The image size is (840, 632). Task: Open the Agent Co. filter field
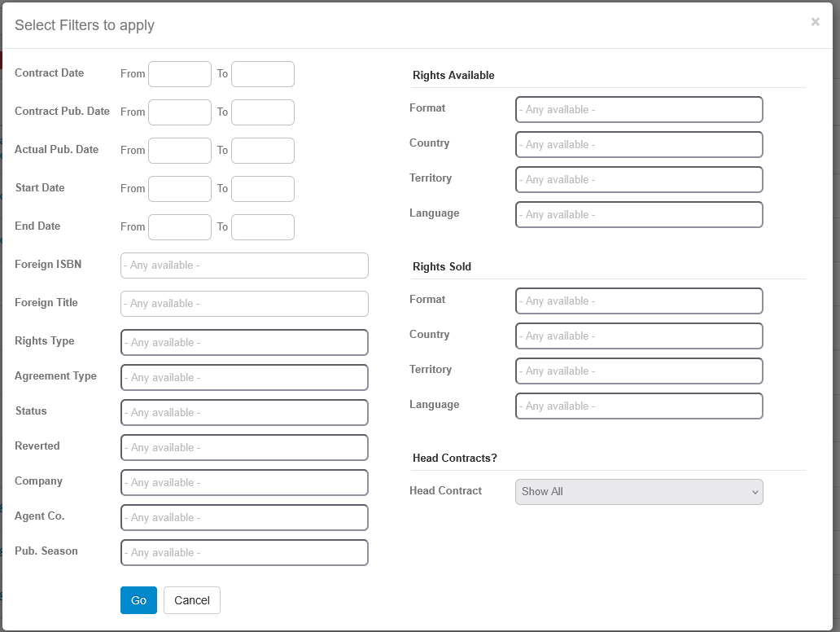coord(244,518)
